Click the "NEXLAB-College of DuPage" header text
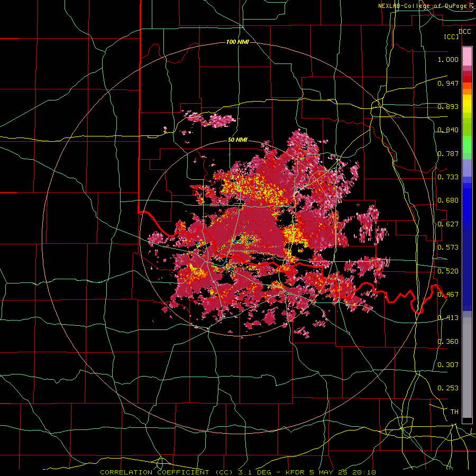 click(x=423, y=6)
